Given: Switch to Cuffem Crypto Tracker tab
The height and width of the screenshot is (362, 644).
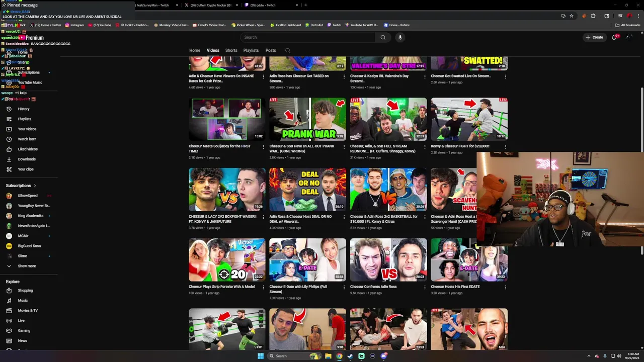Looking at the screenshot, I should pos(211,5).
